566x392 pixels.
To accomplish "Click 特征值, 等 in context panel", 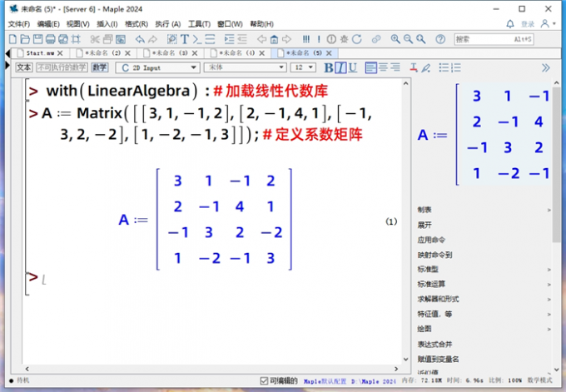I will [436, 314].
